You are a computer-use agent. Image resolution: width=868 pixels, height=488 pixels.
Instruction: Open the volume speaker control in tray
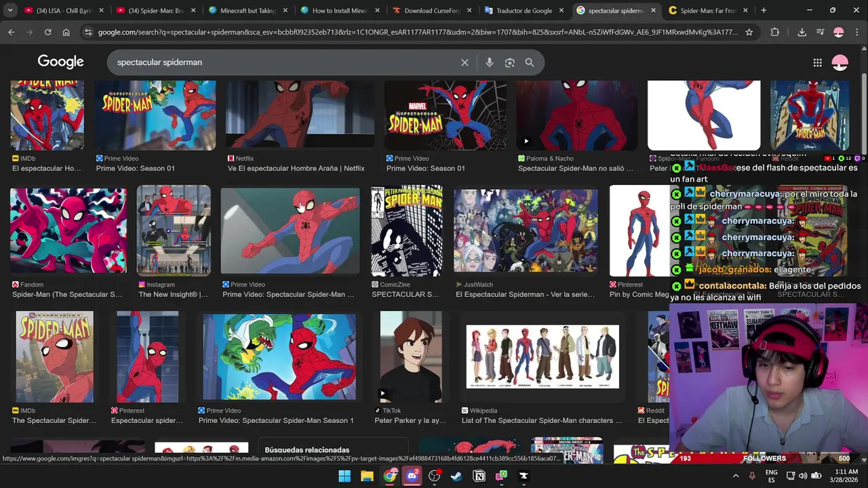(x=803, y=476)
